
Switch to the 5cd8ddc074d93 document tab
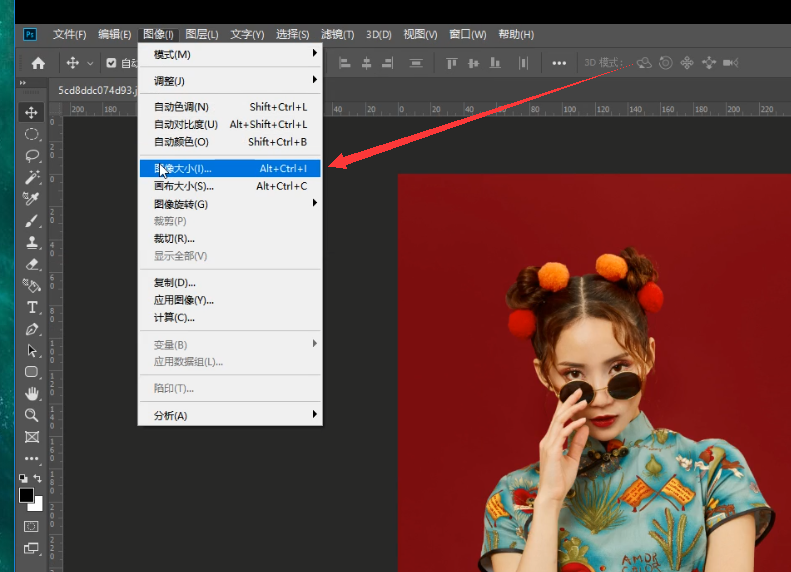click(95, 90)
